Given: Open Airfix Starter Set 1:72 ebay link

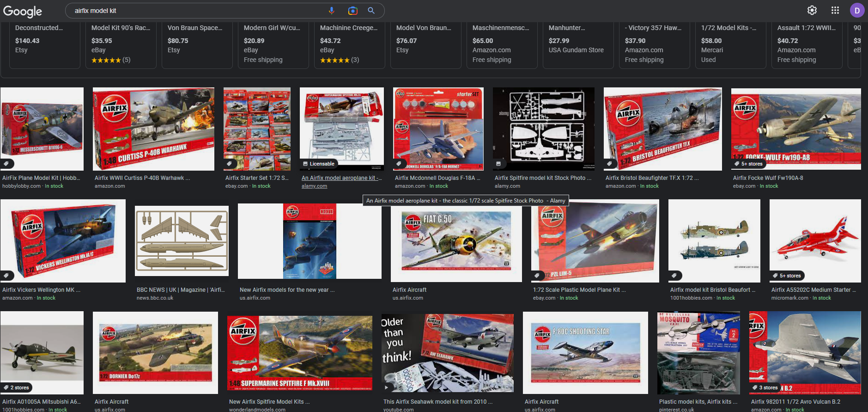Looking at the screenshot, I should [257, 178].
